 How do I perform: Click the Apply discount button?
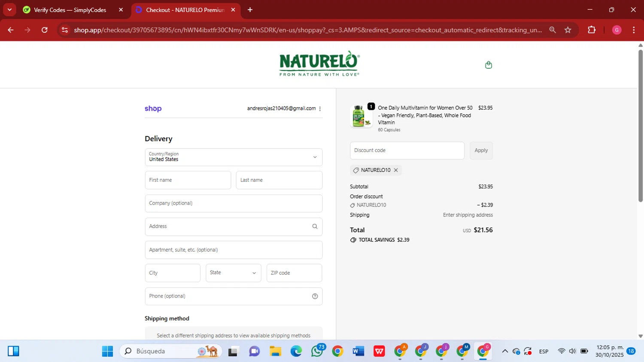[481, 151]
